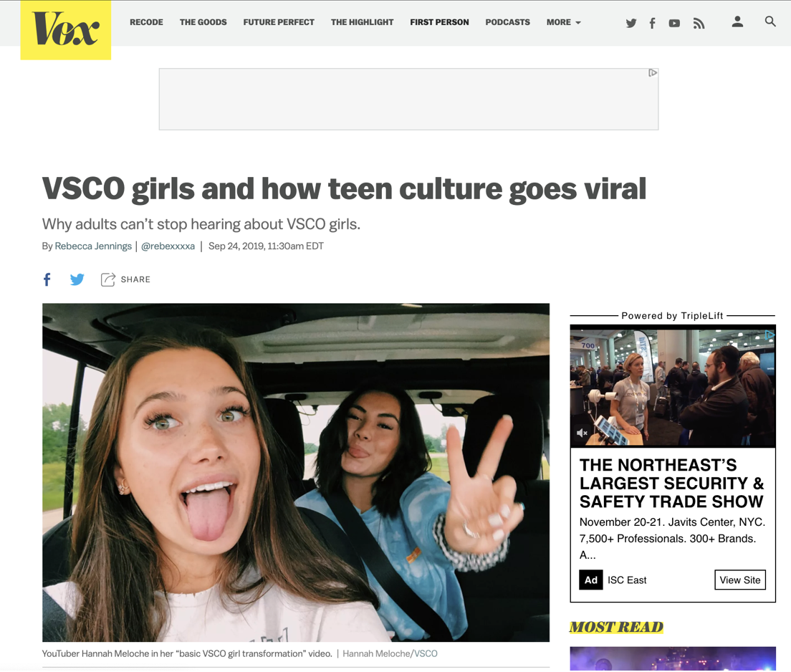Open the user account icon

[737, 21]
